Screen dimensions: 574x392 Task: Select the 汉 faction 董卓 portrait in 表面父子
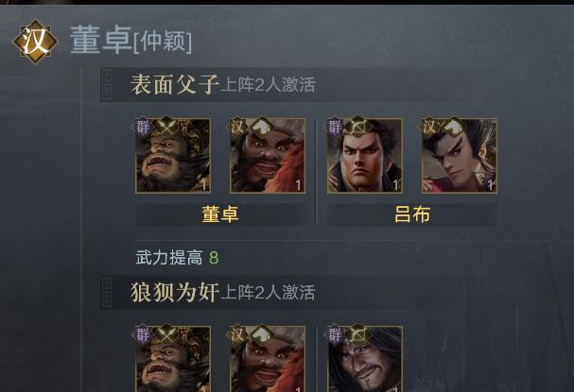[268, 156]
